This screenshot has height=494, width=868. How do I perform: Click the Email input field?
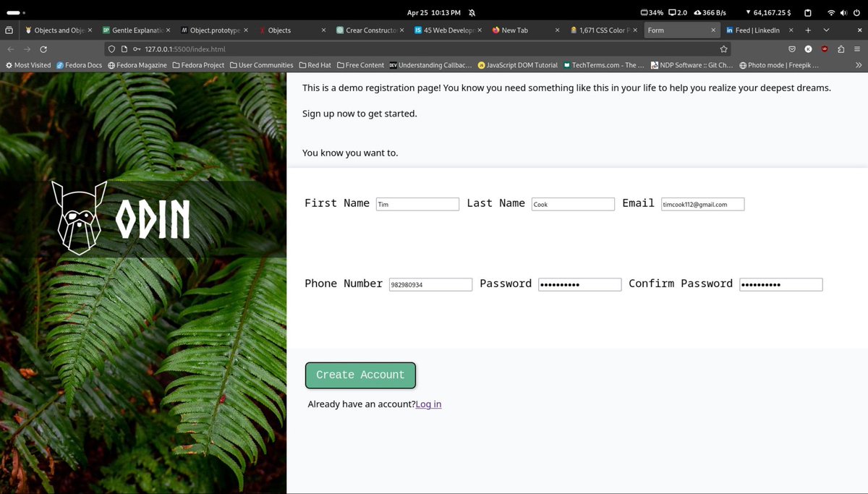pos(702,205)
